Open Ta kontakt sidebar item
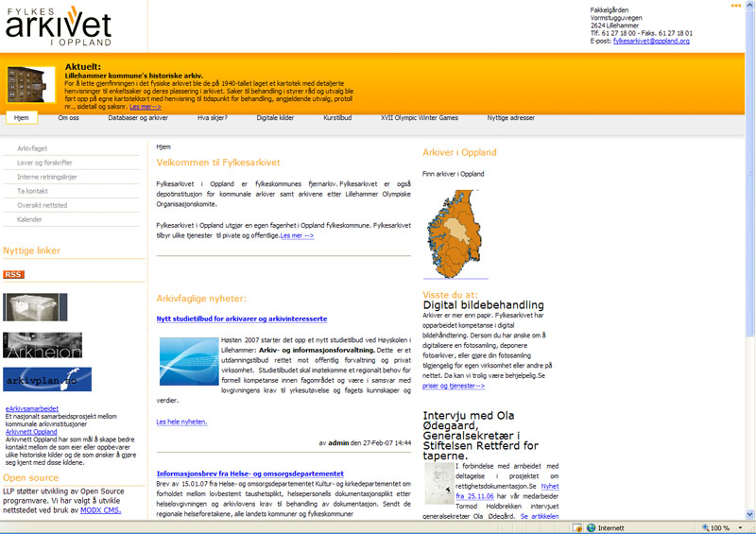Screen dimensions: 756x534 pyautogui.click(x=33, y=191)
